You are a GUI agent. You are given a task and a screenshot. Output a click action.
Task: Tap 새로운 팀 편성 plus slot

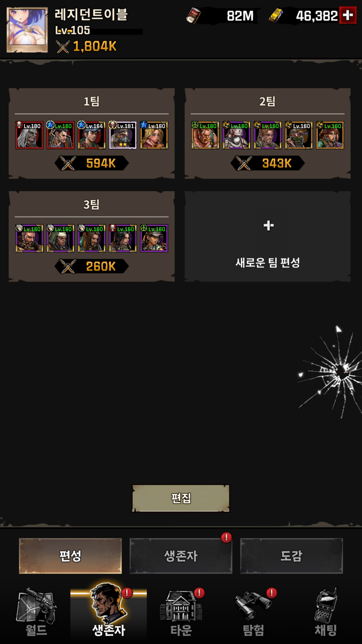(x=267, y=236)
